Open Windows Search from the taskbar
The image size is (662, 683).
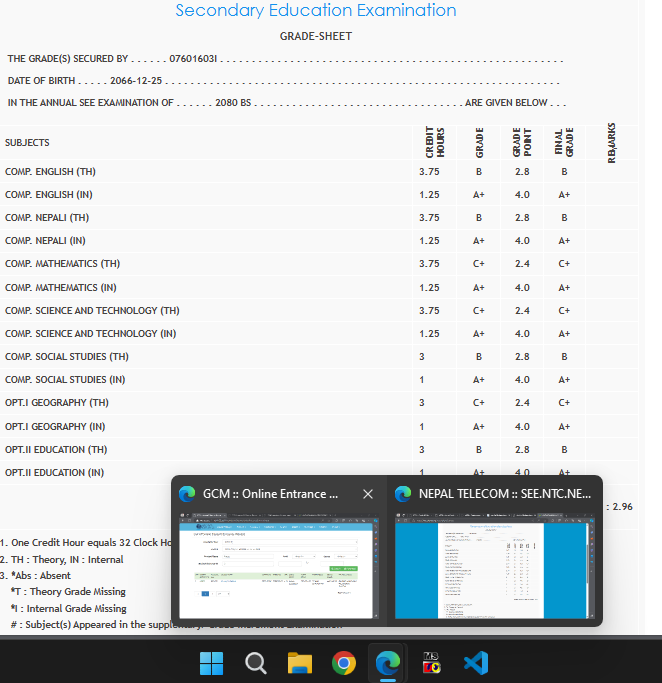point(256,663)
